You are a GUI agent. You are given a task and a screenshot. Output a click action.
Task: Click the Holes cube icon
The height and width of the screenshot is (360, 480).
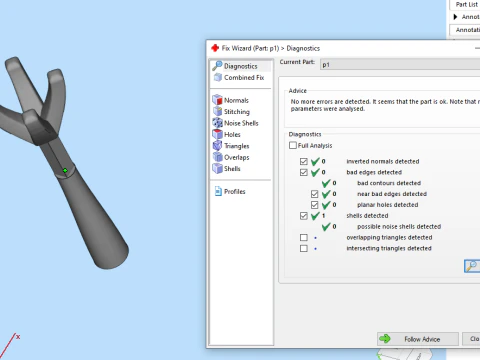[217, 134]
